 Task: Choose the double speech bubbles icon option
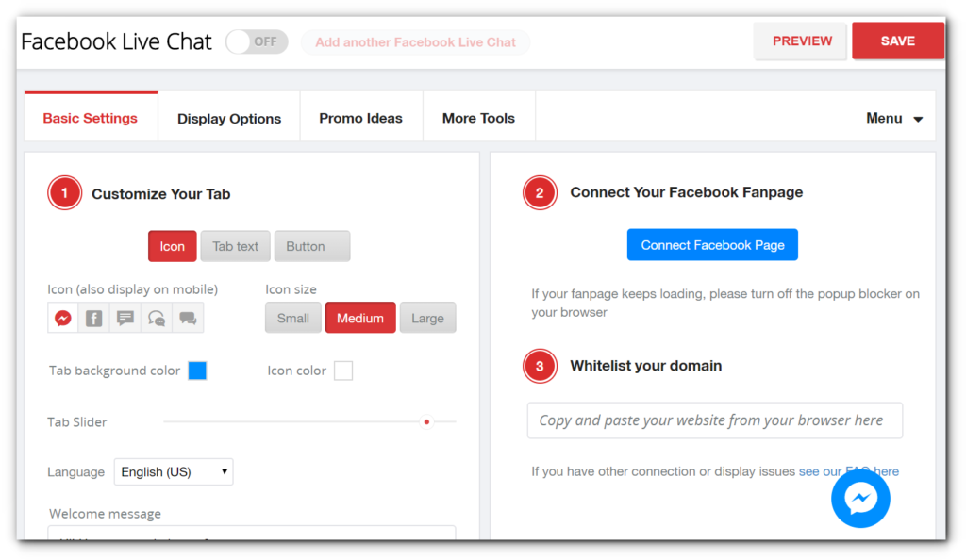click(188, 318)
